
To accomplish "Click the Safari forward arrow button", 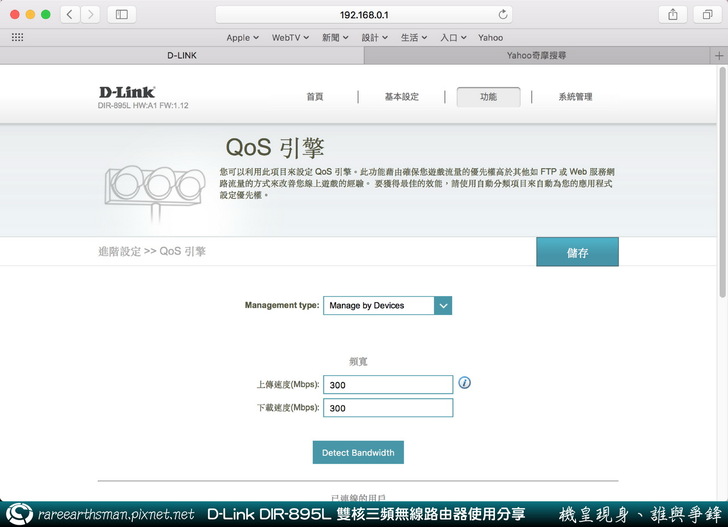I will pos(91,15).
